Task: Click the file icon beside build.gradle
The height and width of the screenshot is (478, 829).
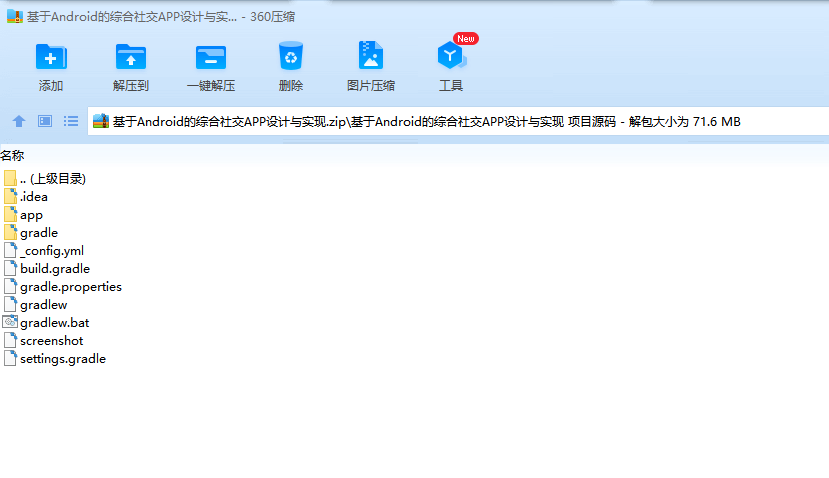Action: 10,268
